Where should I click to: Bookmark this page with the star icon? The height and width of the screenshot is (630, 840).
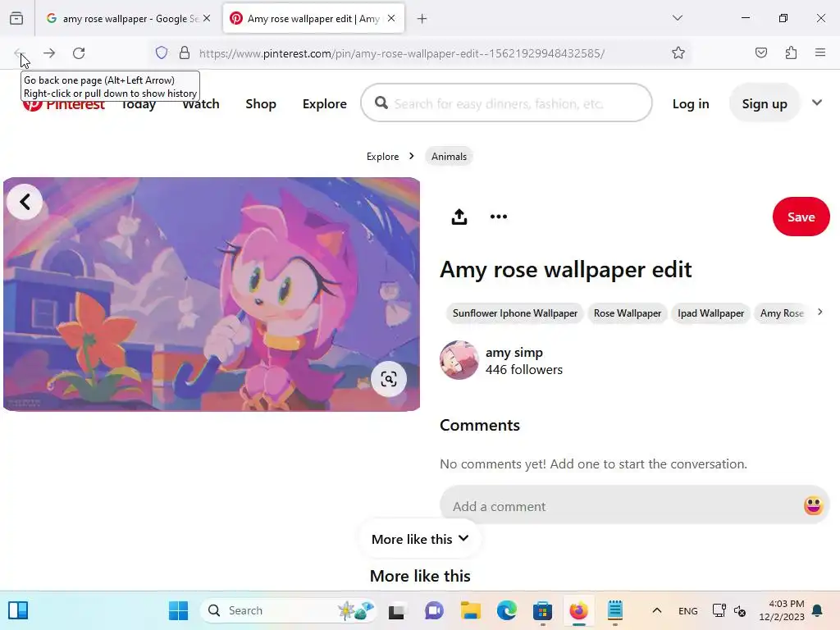[x=678, y=52]
